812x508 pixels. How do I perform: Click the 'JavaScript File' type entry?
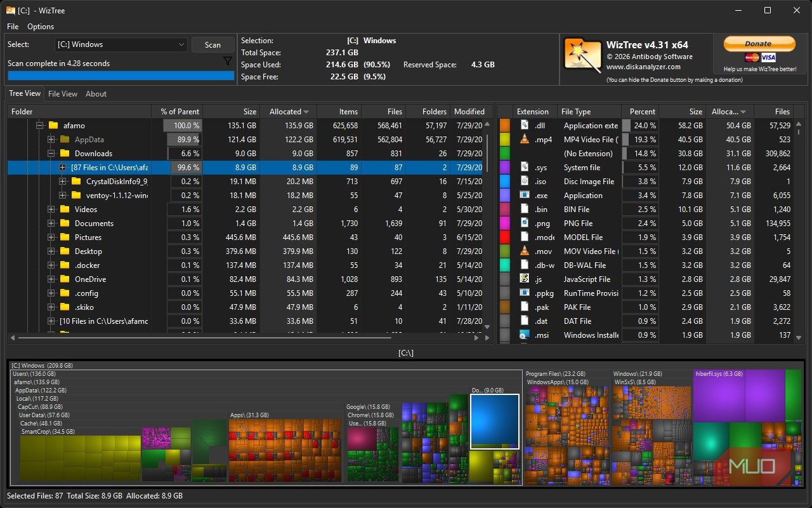[587, 279]
